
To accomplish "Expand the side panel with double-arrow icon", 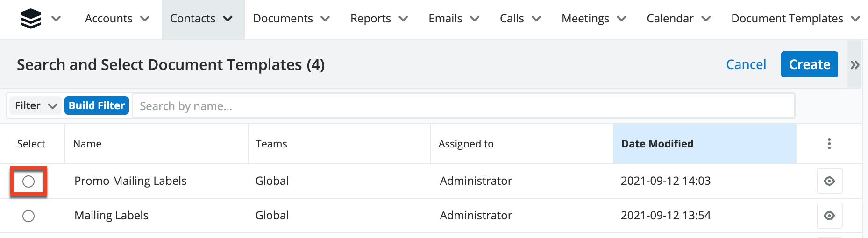I will point(855,65).
